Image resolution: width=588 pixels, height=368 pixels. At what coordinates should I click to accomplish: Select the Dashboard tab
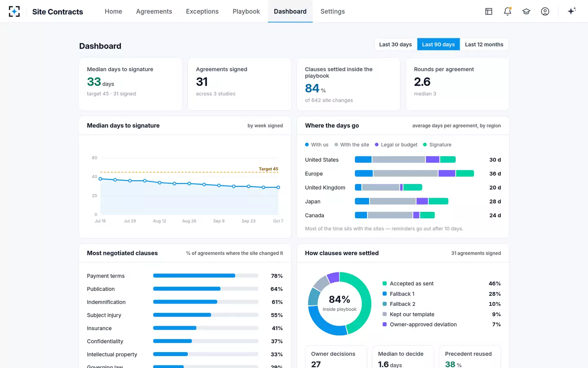pos(290,11)
